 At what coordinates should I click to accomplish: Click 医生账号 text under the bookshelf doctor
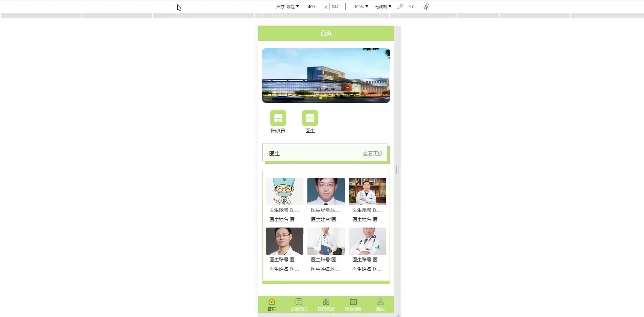coord(367,210)
